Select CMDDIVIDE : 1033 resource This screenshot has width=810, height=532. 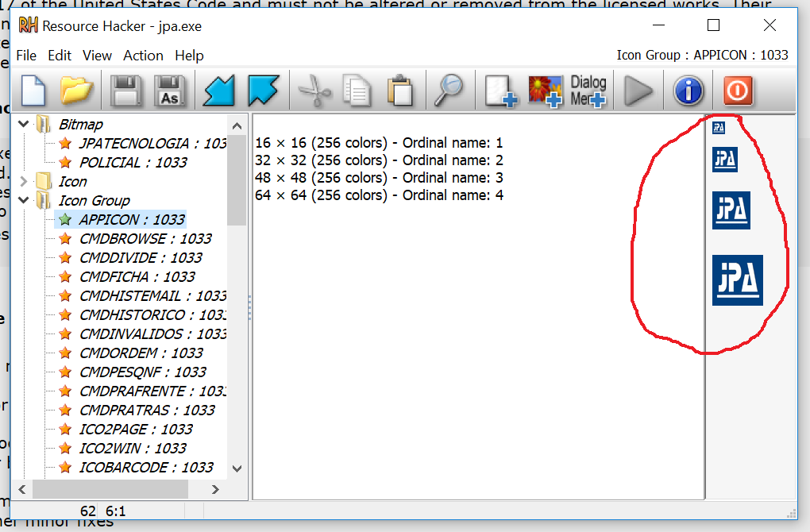(x=141, y=258)
